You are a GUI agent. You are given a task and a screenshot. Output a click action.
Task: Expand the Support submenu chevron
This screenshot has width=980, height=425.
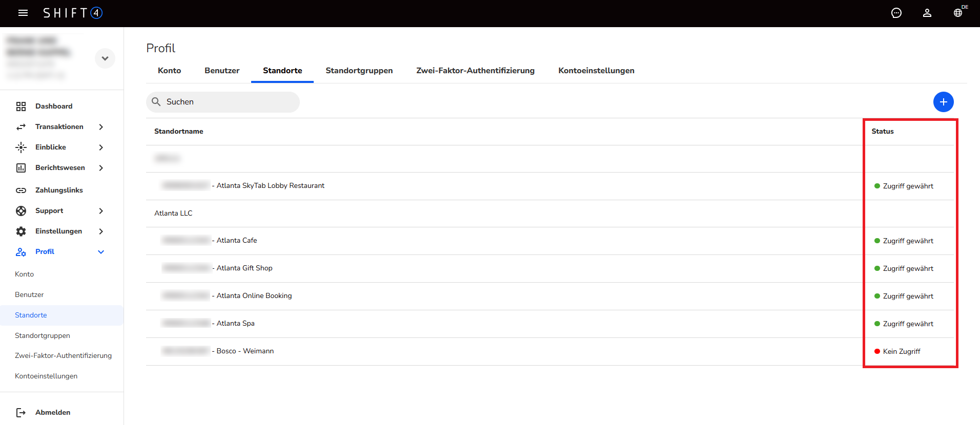tap(101, 211)
